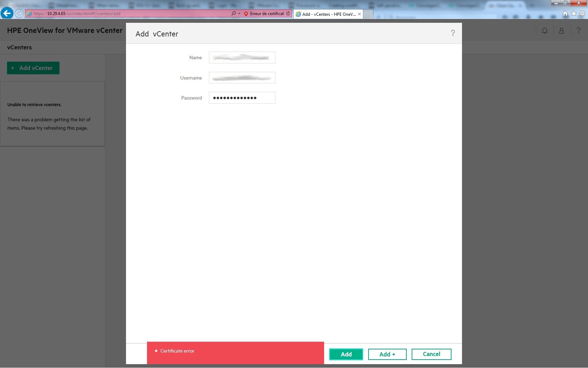Click the 'Add +' button
The image size is (588, 368).
[x=387, y=354]
